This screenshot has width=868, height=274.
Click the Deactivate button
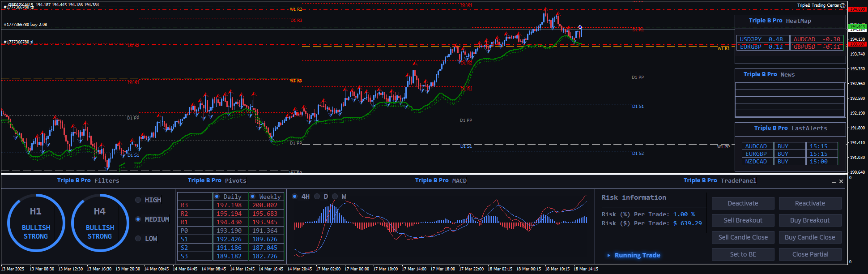[x=743, y=203]
